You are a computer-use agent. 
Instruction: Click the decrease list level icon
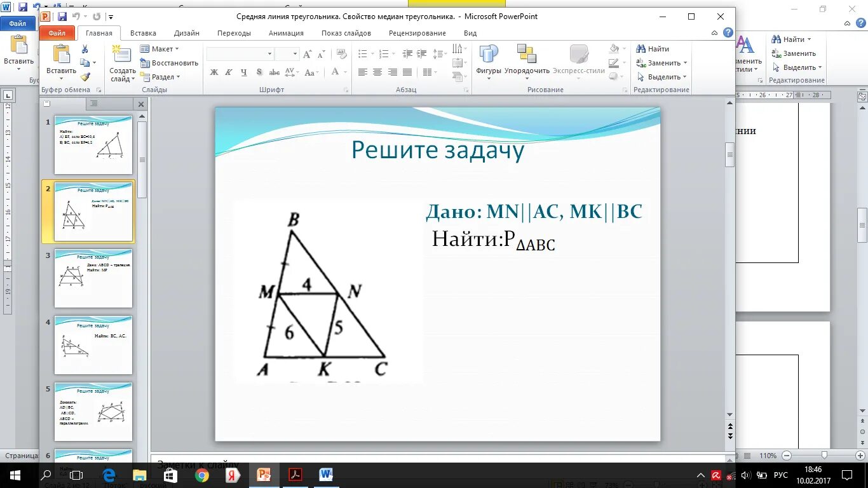407,53
